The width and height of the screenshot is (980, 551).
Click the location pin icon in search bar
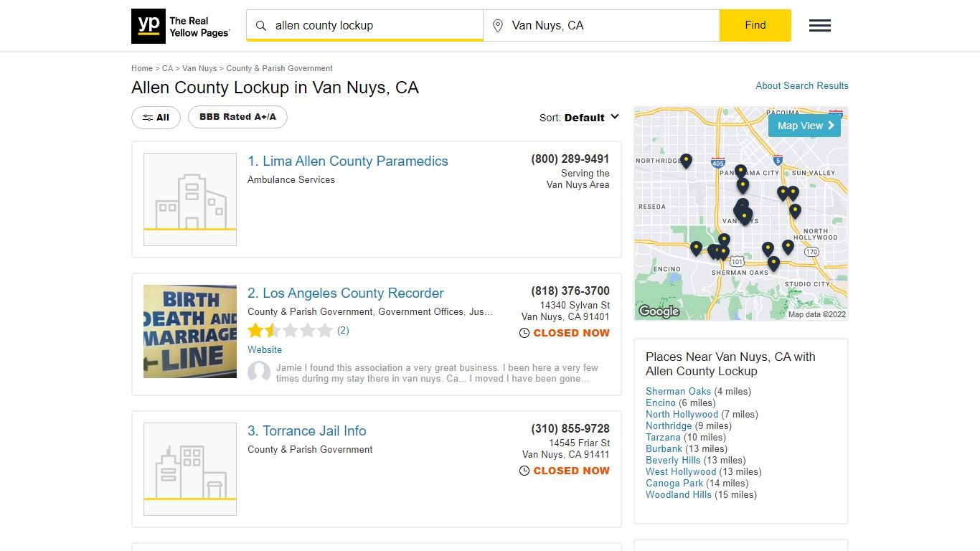click(498, 26)
